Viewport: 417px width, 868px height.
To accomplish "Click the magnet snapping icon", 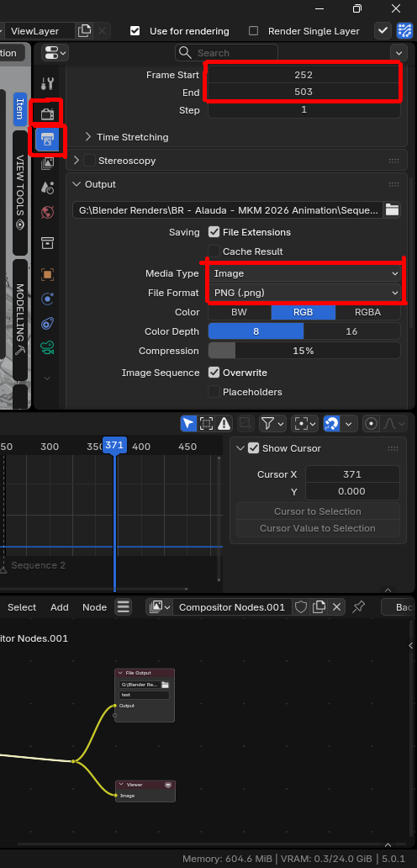I will pyautogui.click(x=332, y=423).
